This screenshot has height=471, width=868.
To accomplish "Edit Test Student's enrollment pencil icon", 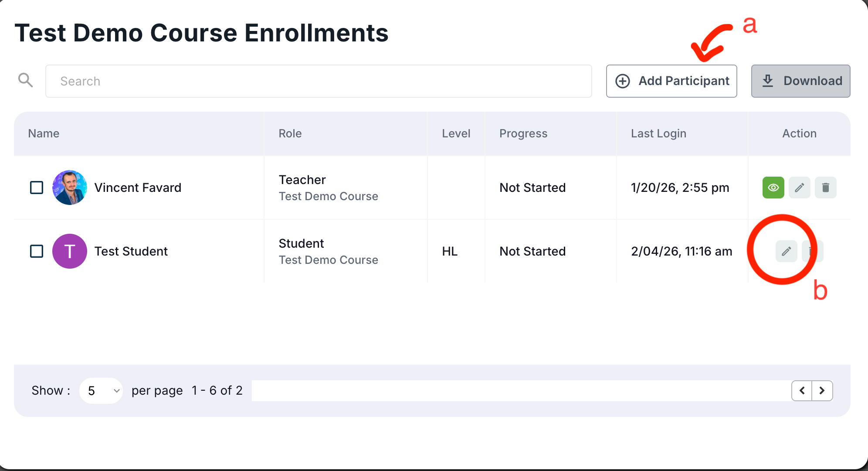I will [x=786, y=251].
